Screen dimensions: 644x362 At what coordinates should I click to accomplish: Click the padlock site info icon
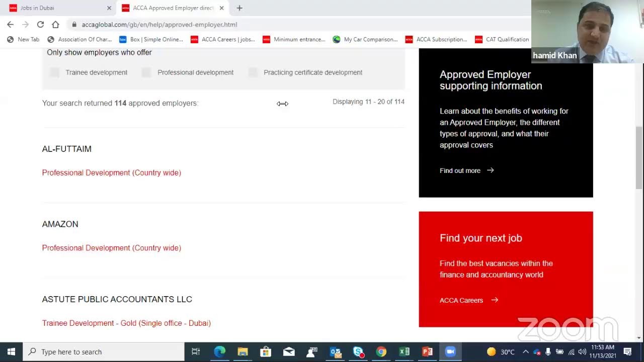point(74,24)
